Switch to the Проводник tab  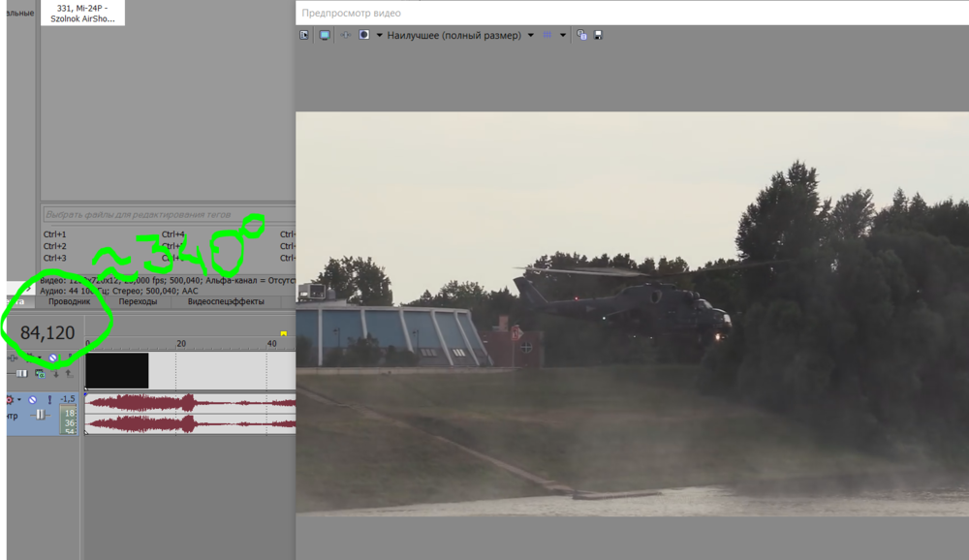(x=69, y=301)
